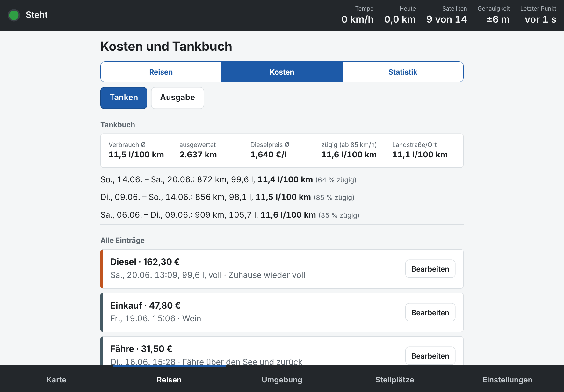Viewport: 564px width, 392px height.
Task: Click Zuhause wieder voll note text
Action: [267, 275]
